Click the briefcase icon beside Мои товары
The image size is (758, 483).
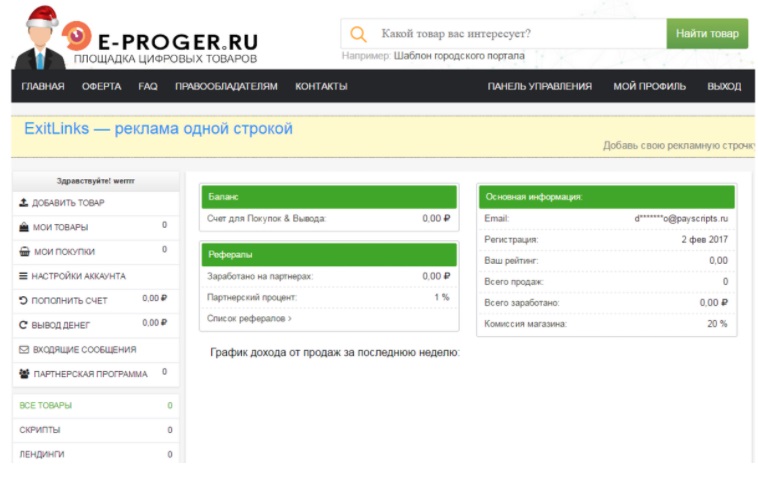(24, 227)
